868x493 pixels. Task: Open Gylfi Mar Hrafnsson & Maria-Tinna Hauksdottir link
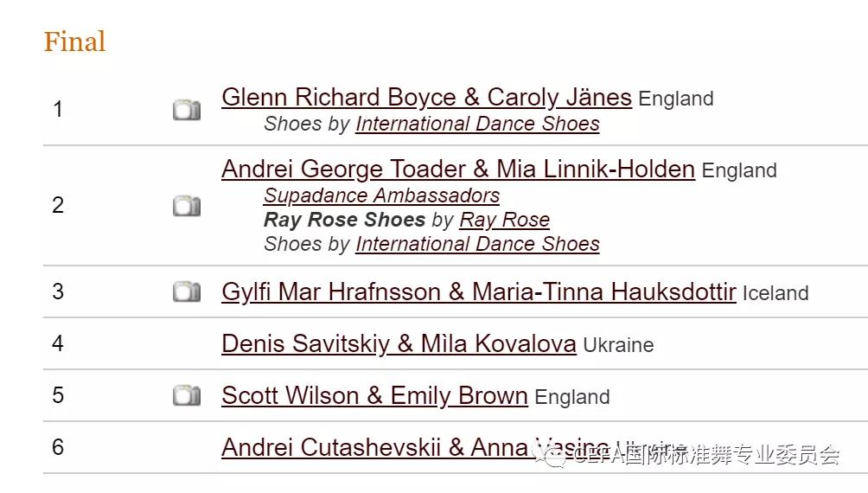[x=479, y=292]
